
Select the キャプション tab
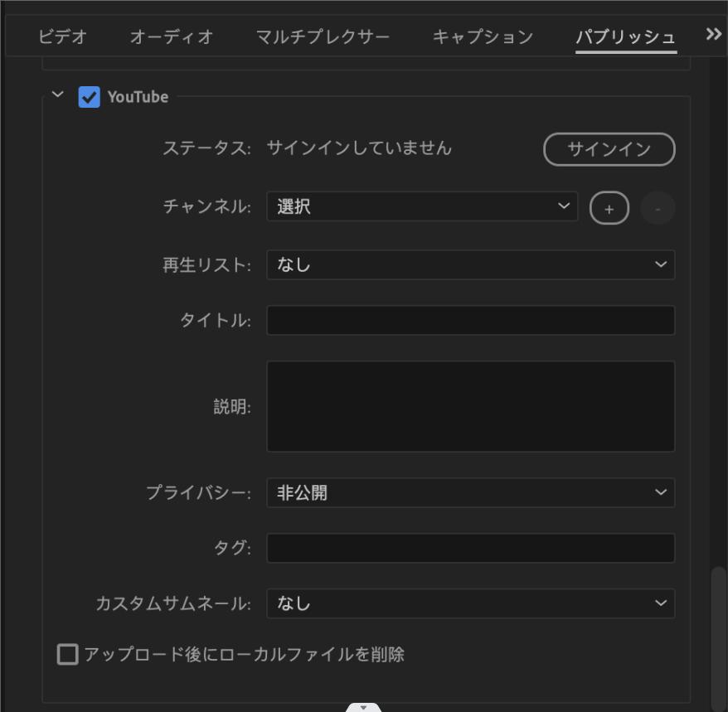[483, 37]
